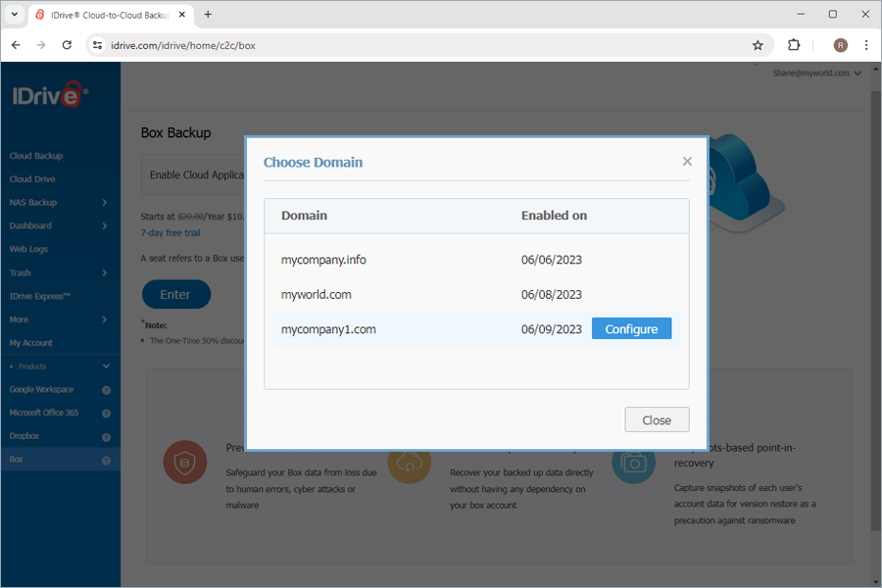Open the Chrome three-dot menu
882x588 pixels.
tap(866, 45)
